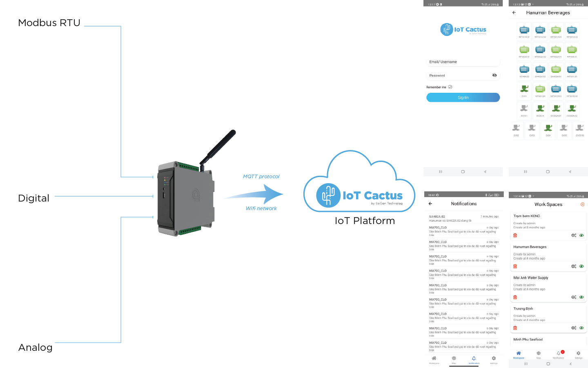The width and height of the screenshot is (588, 368).
Task: Select Workspace tab on Work Spaces screen
Action: click(519, 355)
